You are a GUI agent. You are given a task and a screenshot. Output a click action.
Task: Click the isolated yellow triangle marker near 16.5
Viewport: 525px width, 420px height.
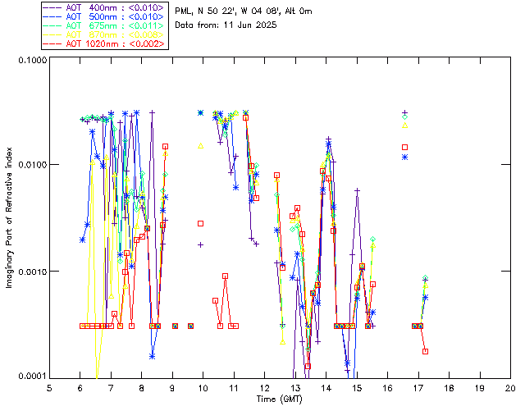coord(404,126)
